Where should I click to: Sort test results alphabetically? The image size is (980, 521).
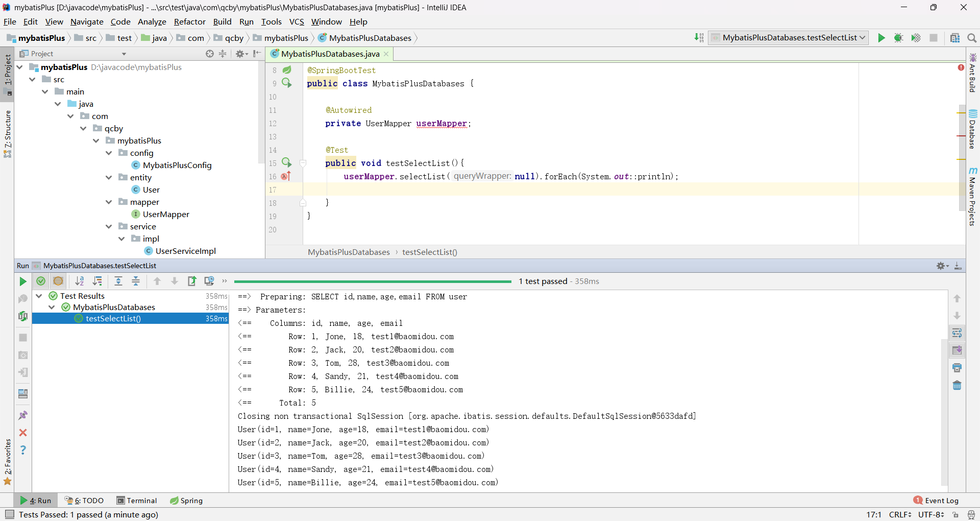(x=80, y=281)
